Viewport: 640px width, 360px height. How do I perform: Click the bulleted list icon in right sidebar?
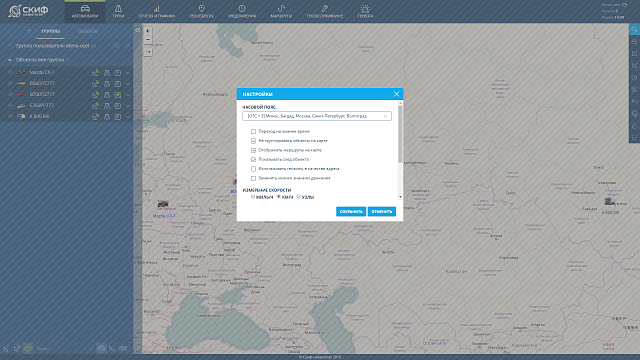634,138
